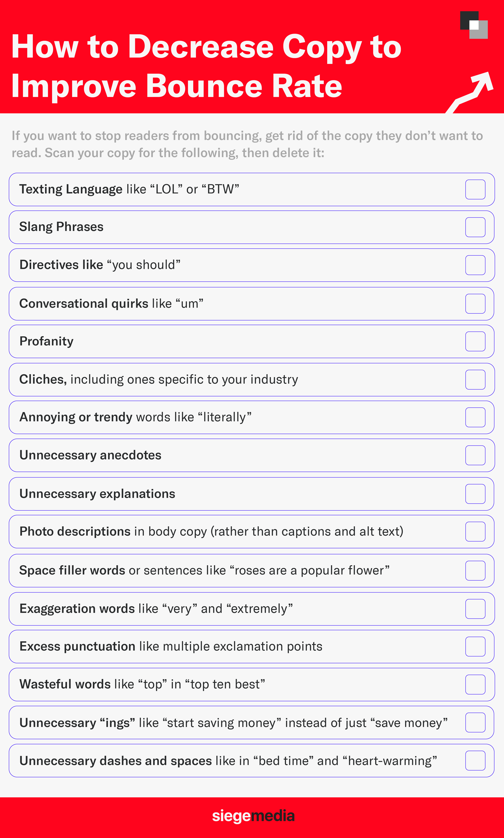Check the Exaggeration words checkbox
This screenshot has width=504, height=838.
tap(475, 609)
